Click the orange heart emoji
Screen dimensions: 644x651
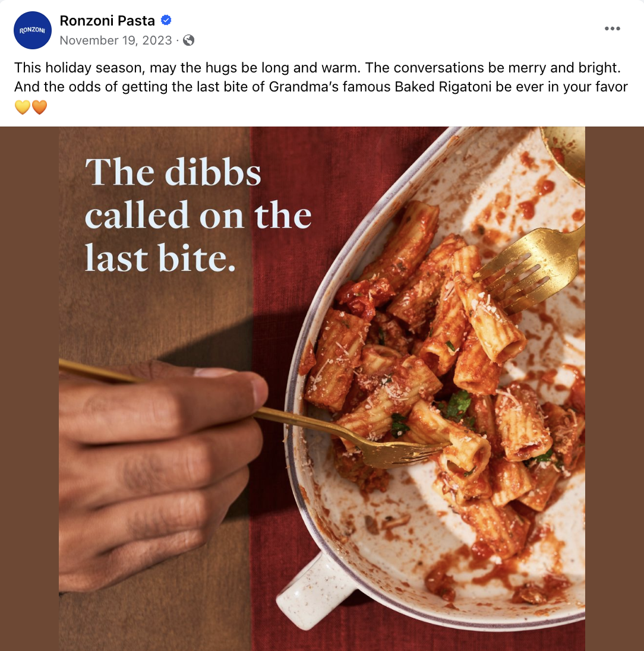click(39, 107)
